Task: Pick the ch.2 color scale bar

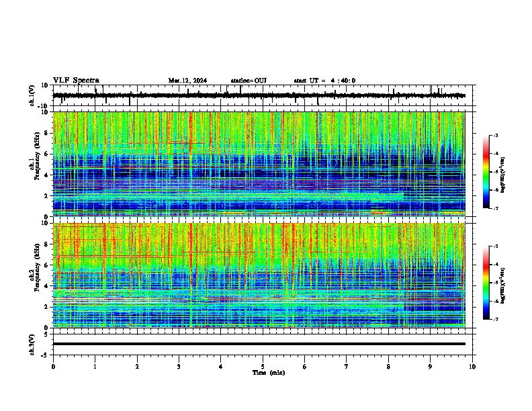Action: tap(486, 283)
